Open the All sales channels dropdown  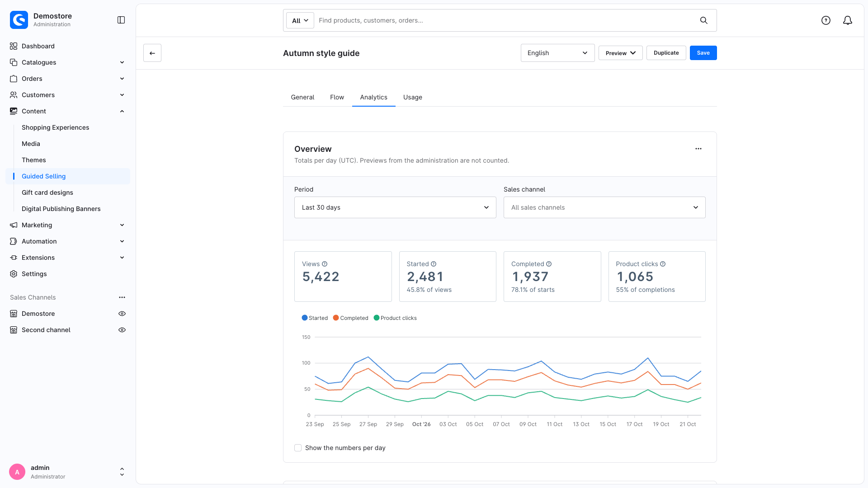(x=604, y=207)
